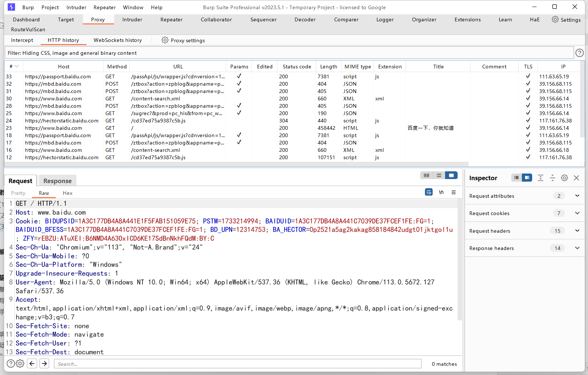
Task: Dock Inspector to the left layout icon
Action: pos(516,178)
